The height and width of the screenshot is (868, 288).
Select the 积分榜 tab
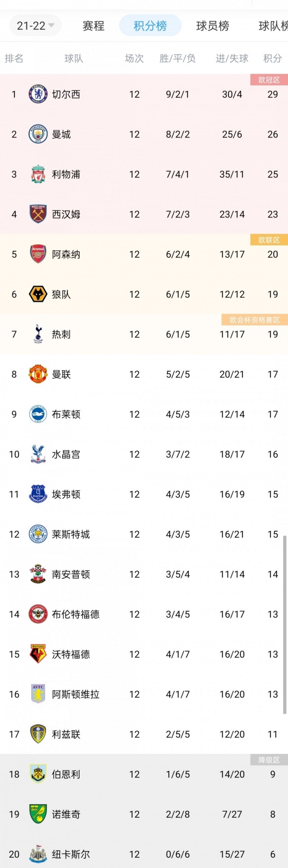[150, 26]
